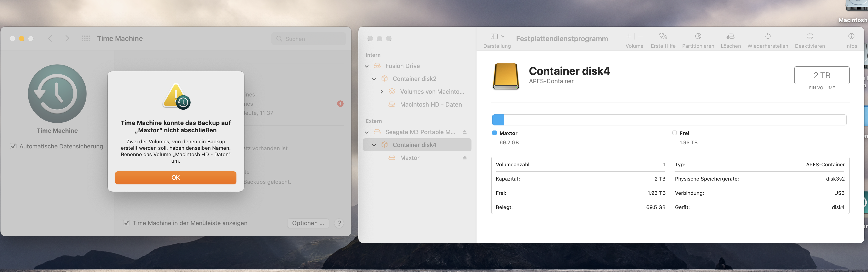Image resolution: width=868 pixels, height=272 pixels.
Task: Expand Volumes von Macintosh group
Action: (381, 92)
